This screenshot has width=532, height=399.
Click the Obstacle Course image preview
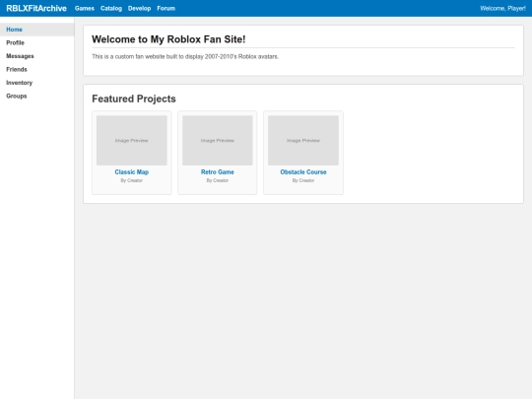click(x=303, y=141)
